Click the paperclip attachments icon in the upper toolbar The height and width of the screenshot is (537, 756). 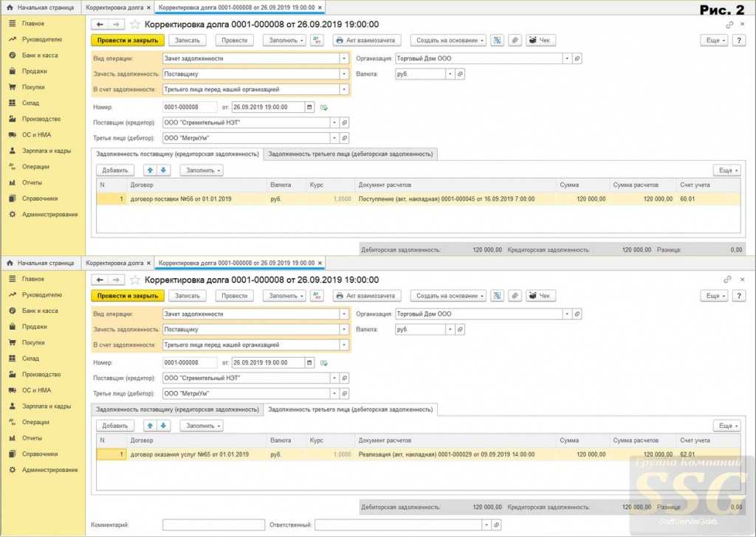tap(515, 41)
